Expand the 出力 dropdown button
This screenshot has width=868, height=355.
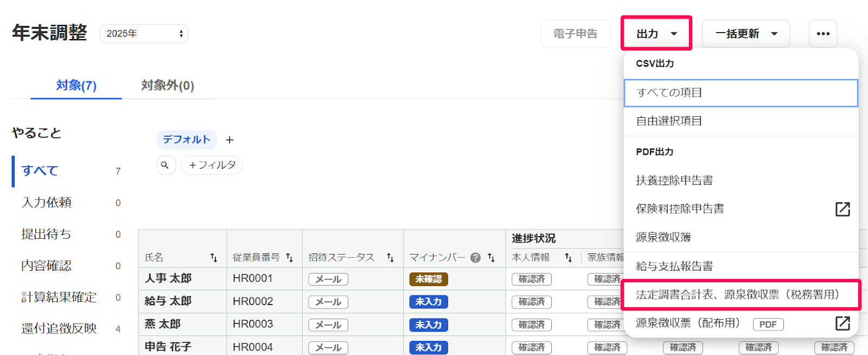coord(656,34)
